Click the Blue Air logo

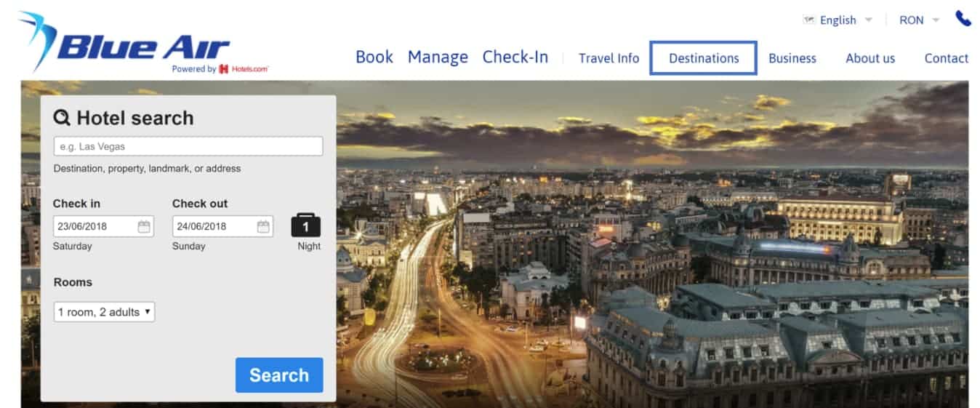pos(124,41)
